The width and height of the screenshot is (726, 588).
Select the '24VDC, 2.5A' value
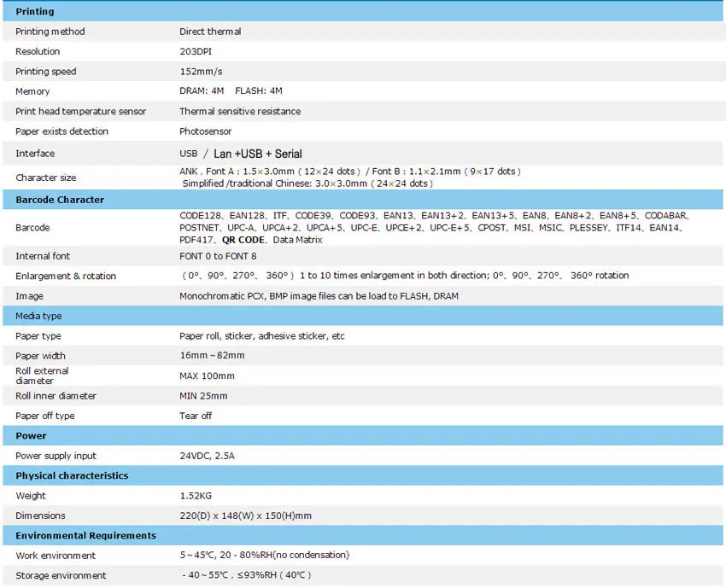click(207, 457)
